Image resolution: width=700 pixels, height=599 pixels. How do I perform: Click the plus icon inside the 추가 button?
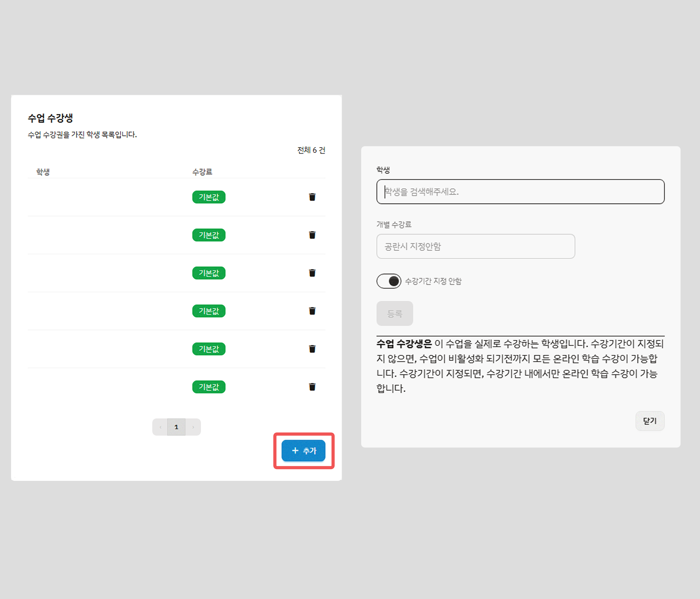coord(295,451)
